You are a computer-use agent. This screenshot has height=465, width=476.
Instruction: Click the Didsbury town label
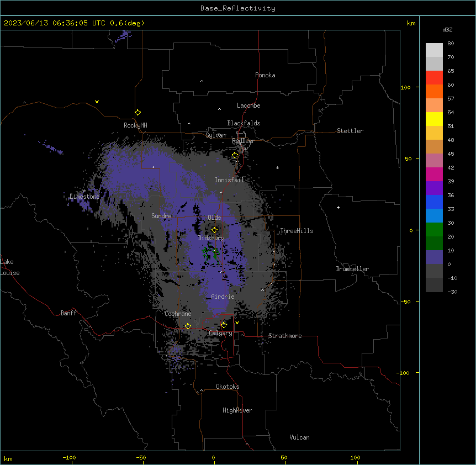tap(211, 238)
